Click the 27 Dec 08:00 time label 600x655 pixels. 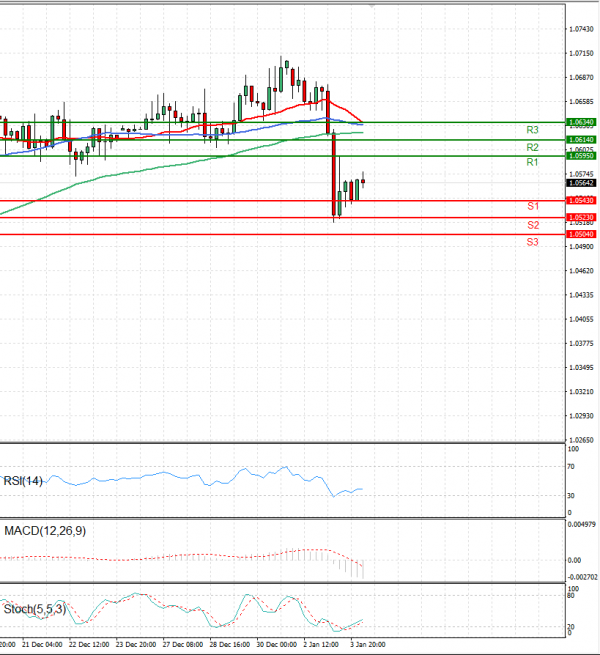point(183,645)
